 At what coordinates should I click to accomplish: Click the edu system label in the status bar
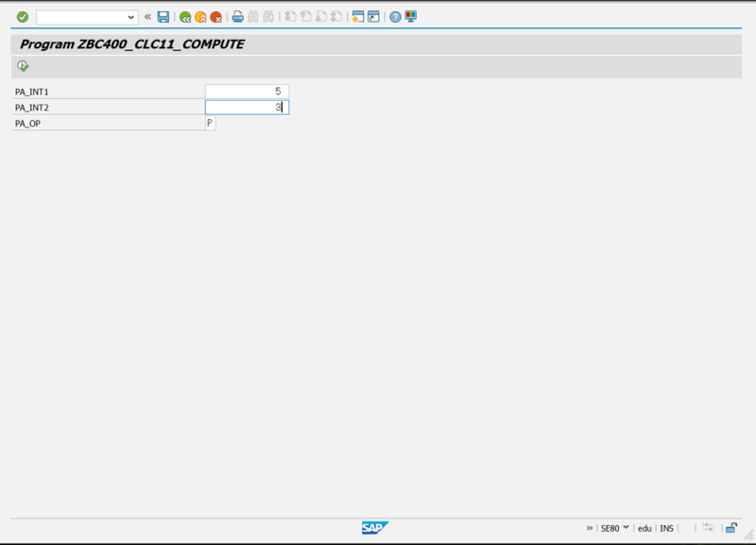(x=644, y=528)
